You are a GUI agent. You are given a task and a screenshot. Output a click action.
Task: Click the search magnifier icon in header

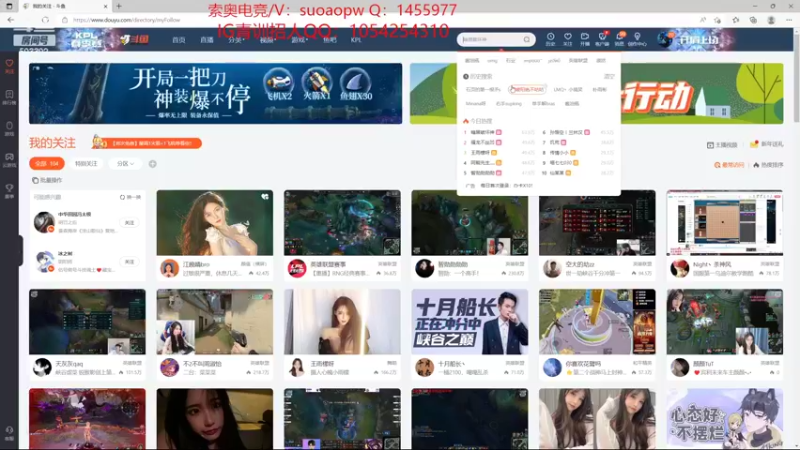[527, 39]
